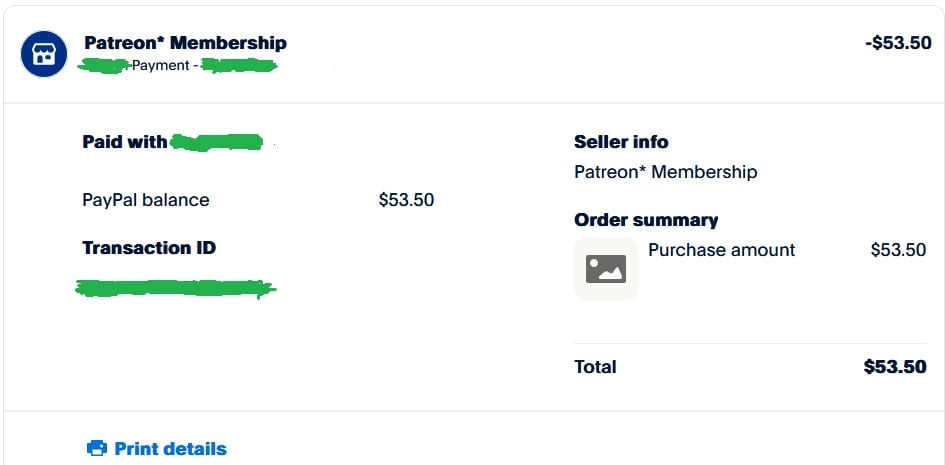
Task: Select the PayPal balance label
Action: 146,199
